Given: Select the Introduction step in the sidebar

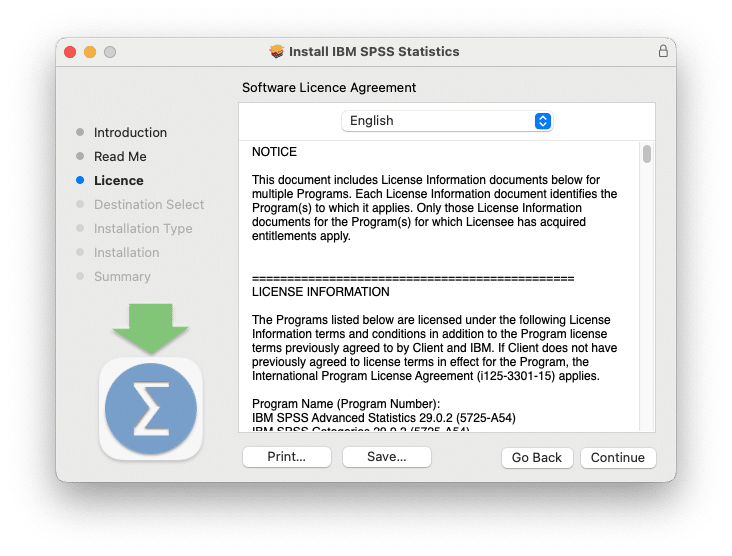Looking at the screenshot, I should pyautogui.click(x=121, y=133).
